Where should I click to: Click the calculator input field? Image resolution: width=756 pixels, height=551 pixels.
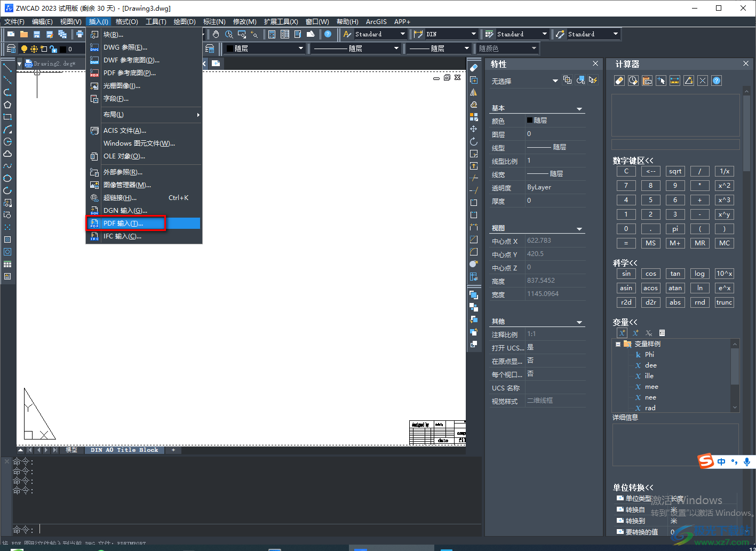(x=675, y=145)
